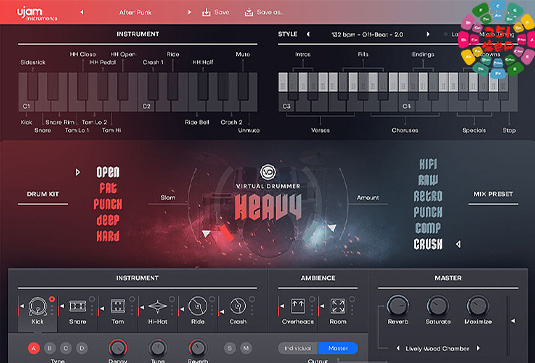Choose the Retro mix preset
The height and width of the screenshot is (363, 535).
(x=428, y=196)
